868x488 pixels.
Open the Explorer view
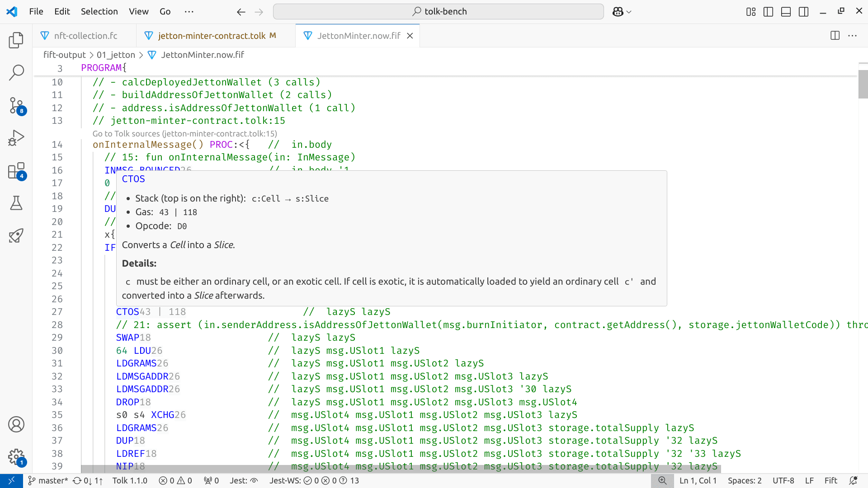point(16,40)
